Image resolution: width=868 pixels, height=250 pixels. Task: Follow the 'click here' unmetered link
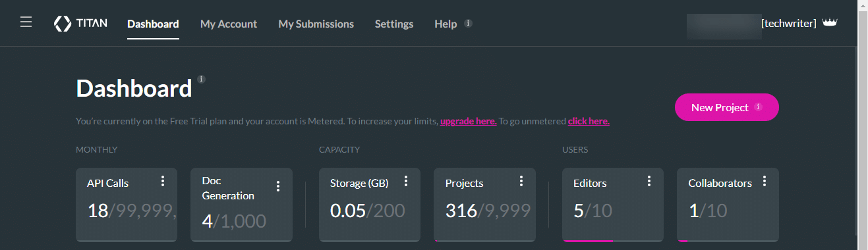tap(589, 121)
